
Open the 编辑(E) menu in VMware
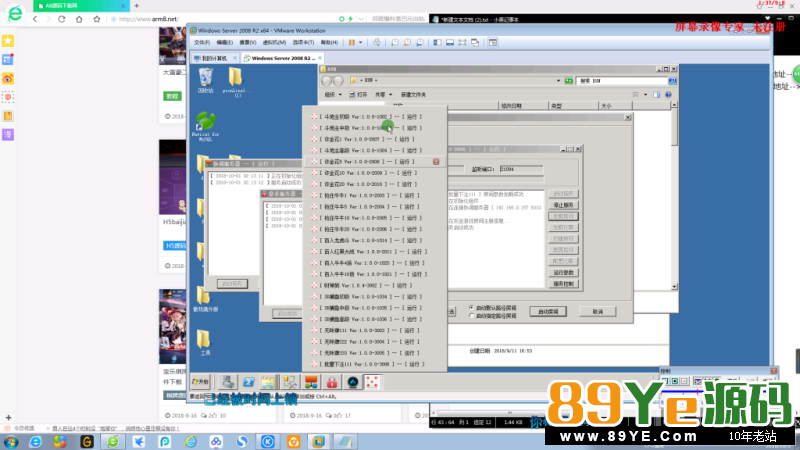224,42
